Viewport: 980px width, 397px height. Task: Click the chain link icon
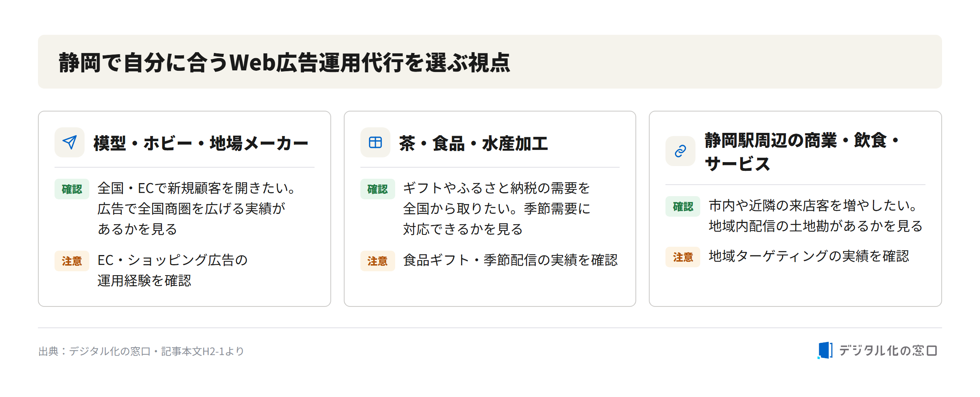click(x=680, y=151)
